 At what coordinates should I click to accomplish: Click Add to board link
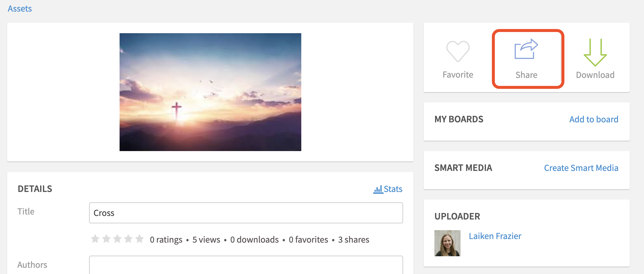[594, 119]
